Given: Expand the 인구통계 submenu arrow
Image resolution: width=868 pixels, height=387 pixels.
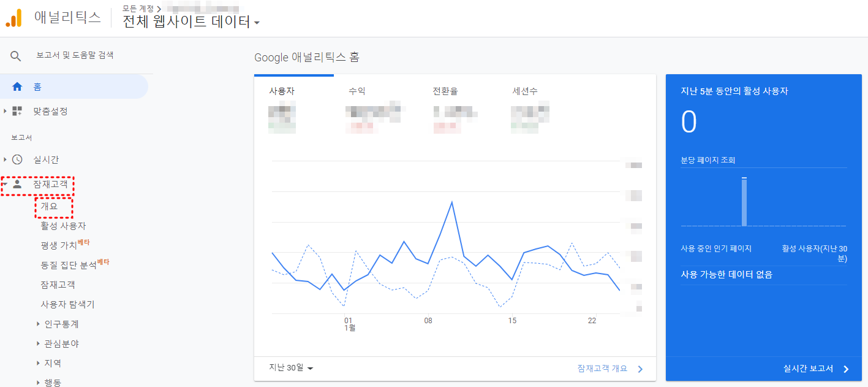Looking at the screenshot, I should tap(38, 324).
